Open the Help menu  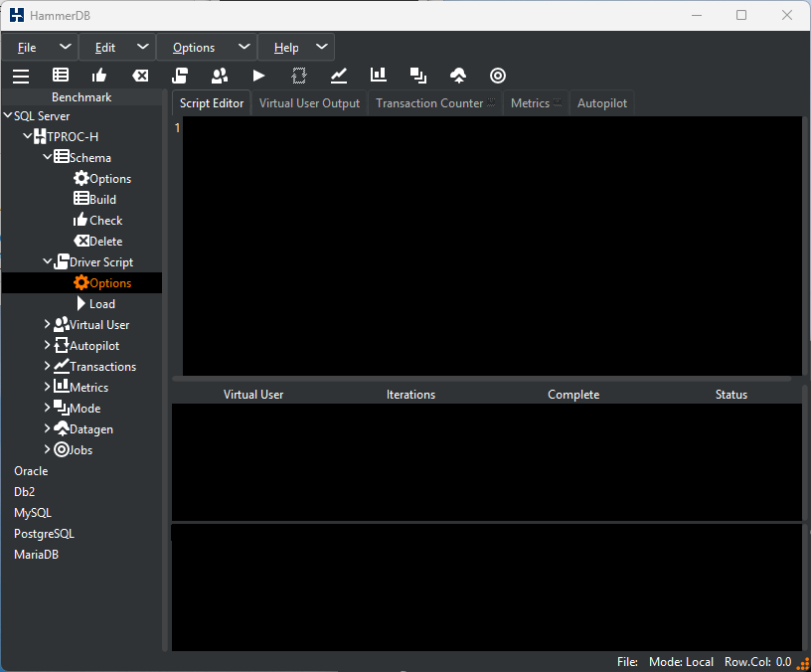point(296,48)
